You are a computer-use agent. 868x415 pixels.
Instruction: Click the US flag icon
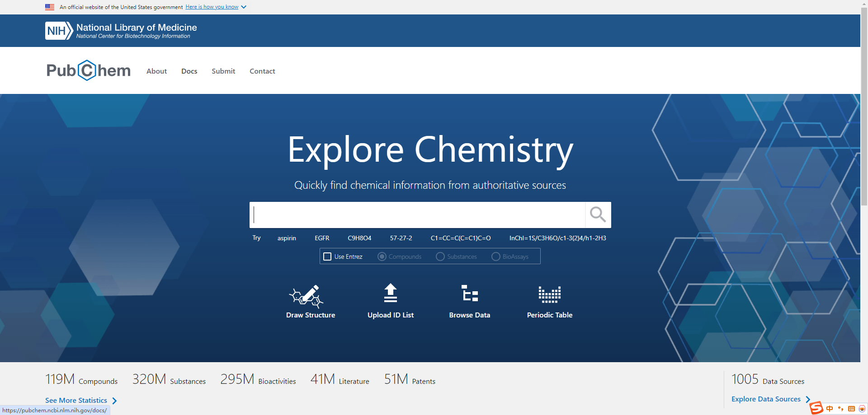(x=50, y=7)
